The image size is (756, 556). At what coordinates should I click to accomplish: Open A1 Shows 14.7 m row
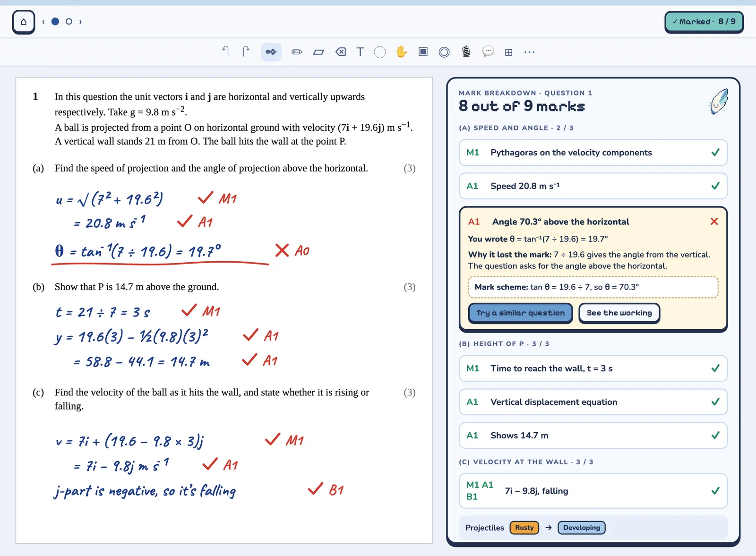(593, 436)
